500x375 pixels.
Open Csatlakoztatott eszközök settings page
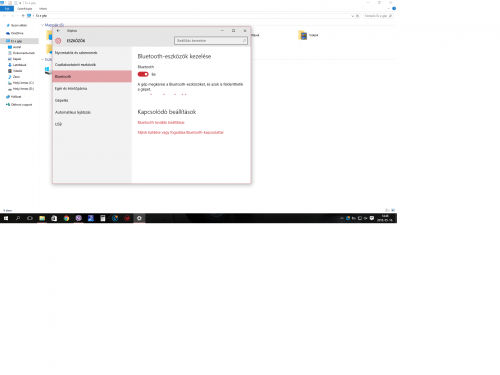coord(92,65)
